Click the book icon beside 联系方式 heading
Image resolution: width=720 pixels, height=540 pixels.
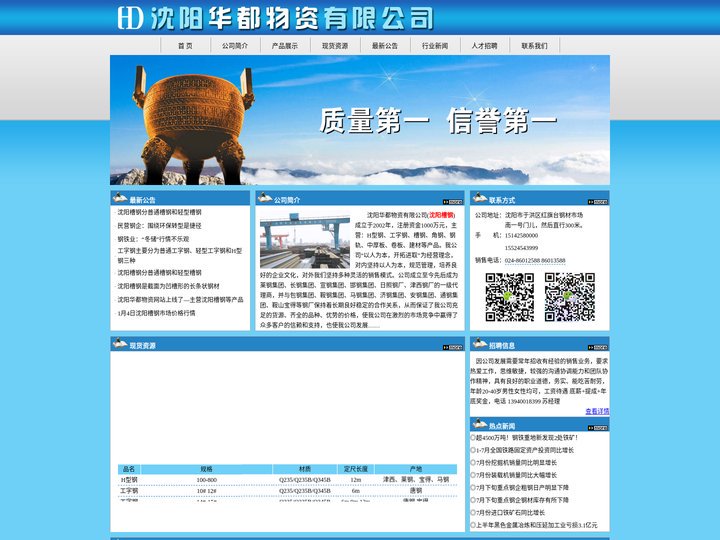click(x=480, y=198)
